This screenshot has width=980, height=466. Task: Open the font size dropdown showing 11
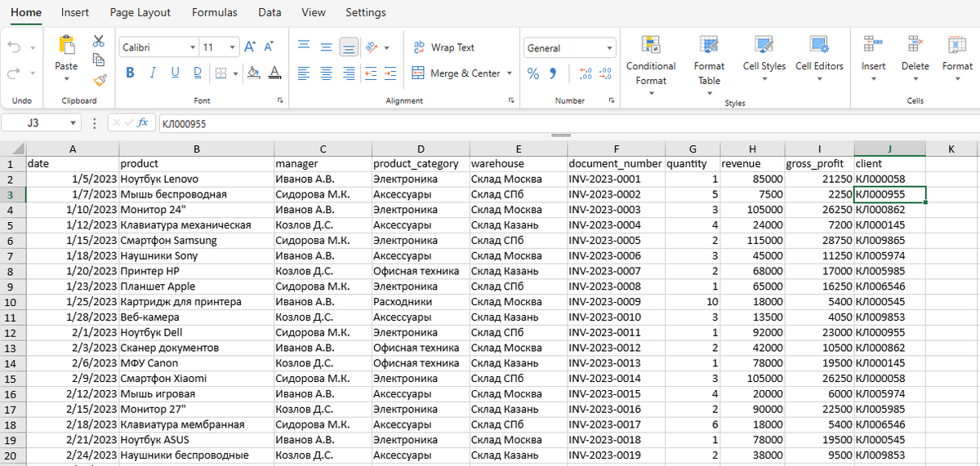233,47
